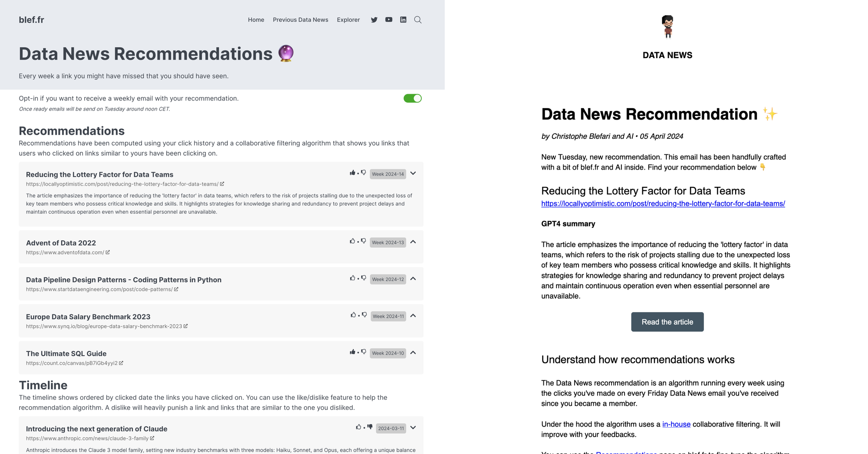Open the Explorer navigation item
The width and height of the screenshot is (868, 454).
349,20
